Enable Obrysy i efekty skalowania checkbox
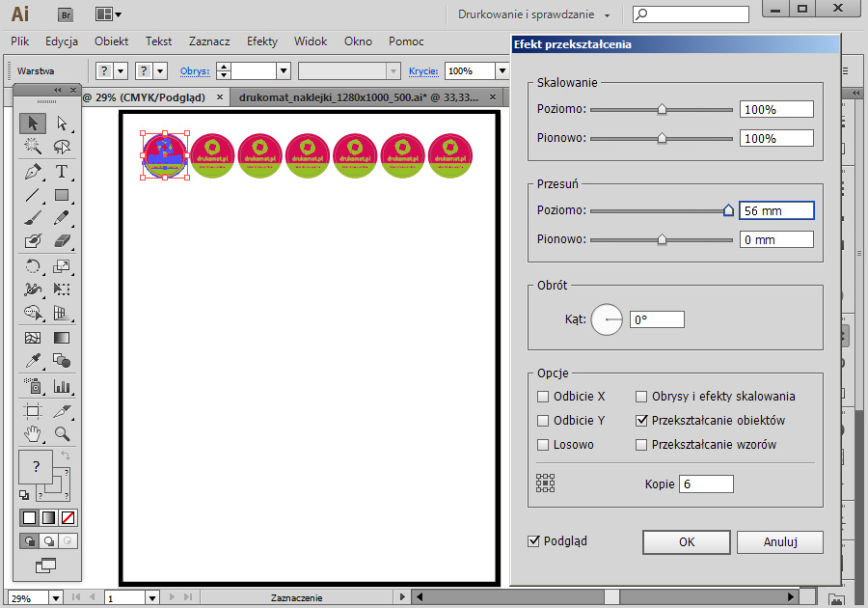 pyautogui.click(x=641, y=397)
